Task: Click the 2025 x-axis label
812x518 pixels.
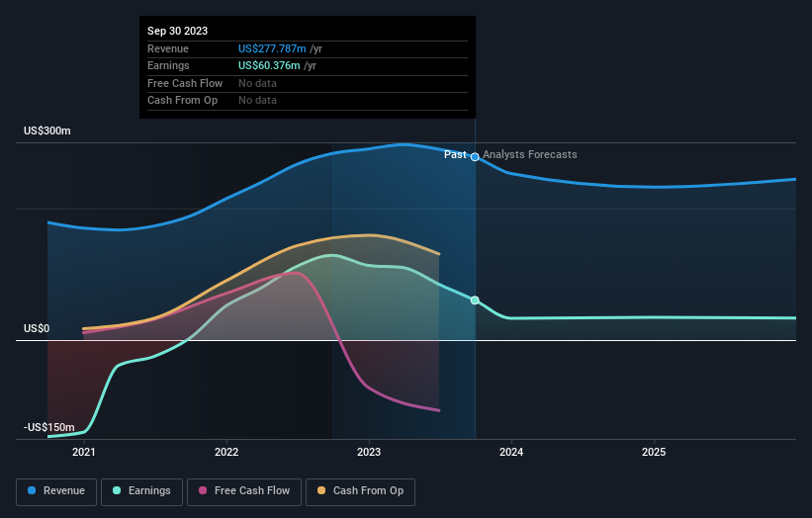Action: tap(654, 453)
